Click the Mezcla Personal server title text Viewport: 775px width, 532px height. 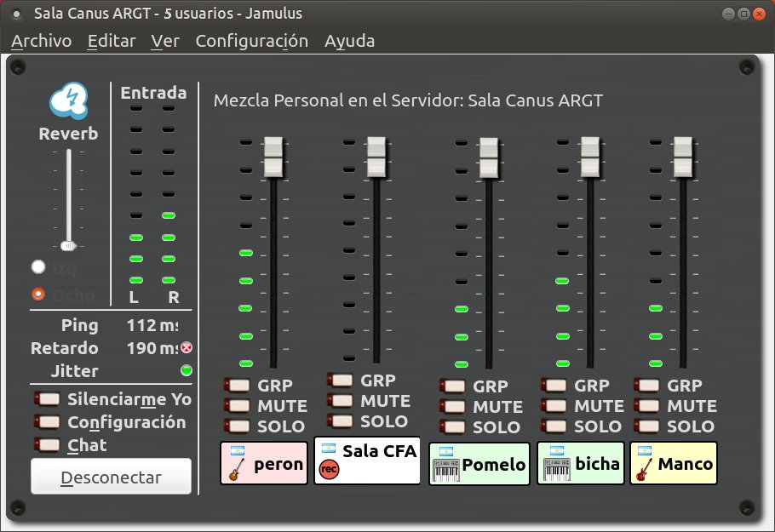408,100
